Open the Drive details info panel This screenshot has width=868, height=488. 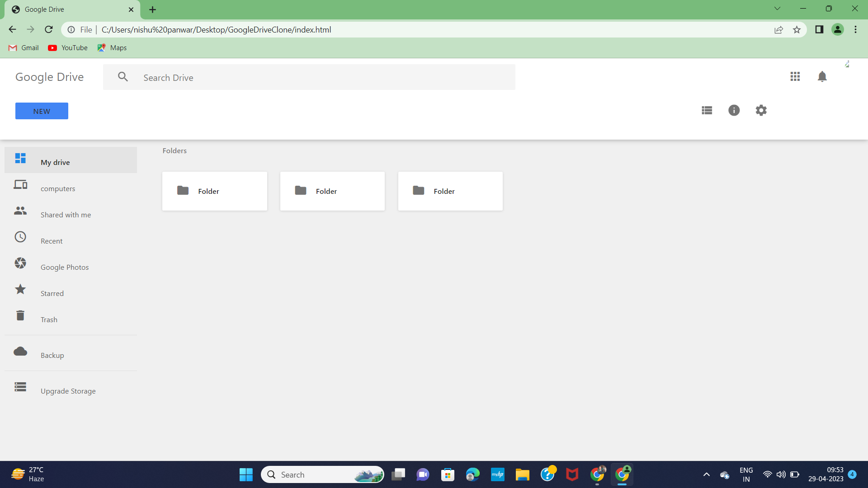coord(734,110)
